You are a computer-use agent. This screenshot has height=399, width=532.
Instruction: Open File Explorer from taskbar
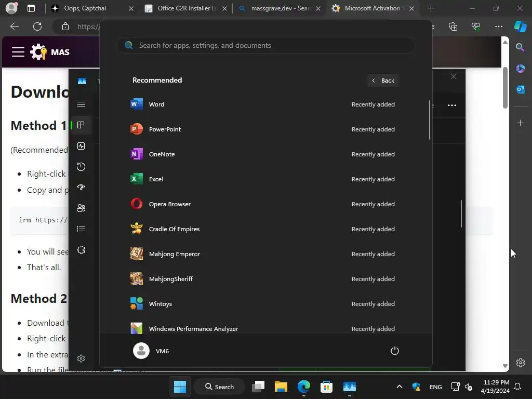(281, 387)
